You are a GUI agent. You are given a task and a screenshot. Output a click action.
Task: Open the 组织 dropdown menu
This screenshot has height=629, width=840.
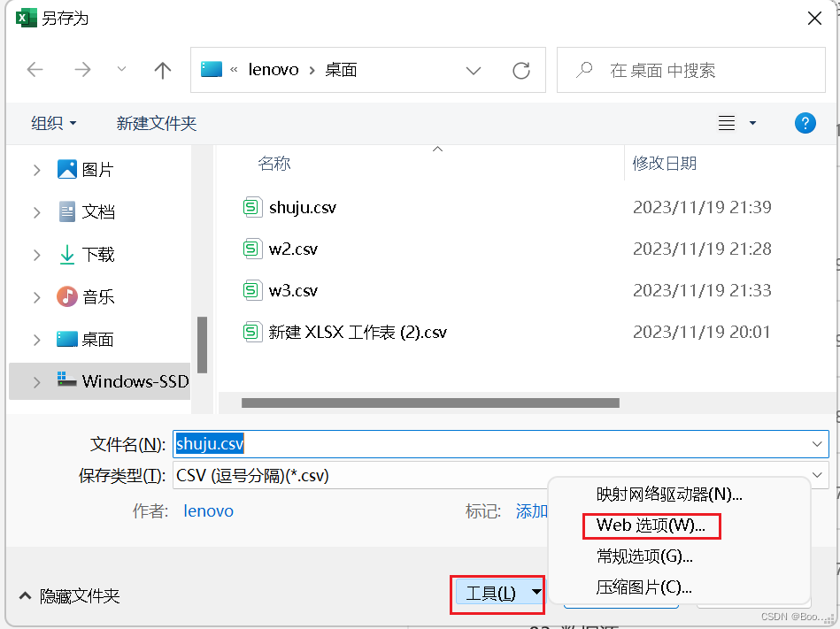point(53,123)
